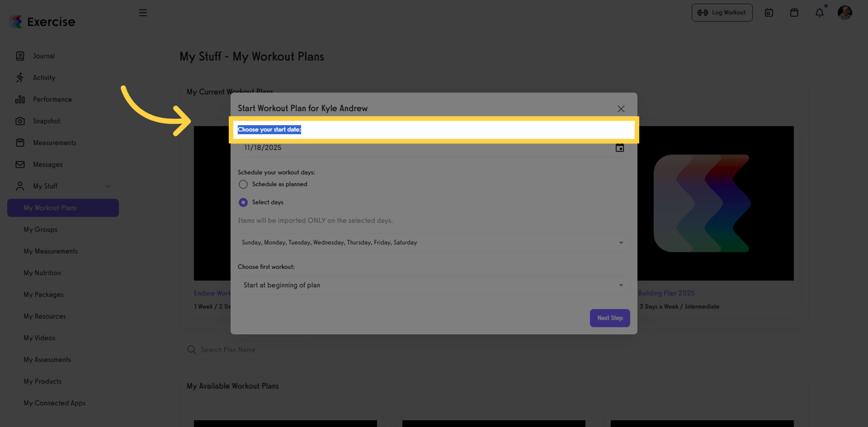Collapse the My Stuff section chevron
This screenshot has height=427, width=868.
(108, 186)
